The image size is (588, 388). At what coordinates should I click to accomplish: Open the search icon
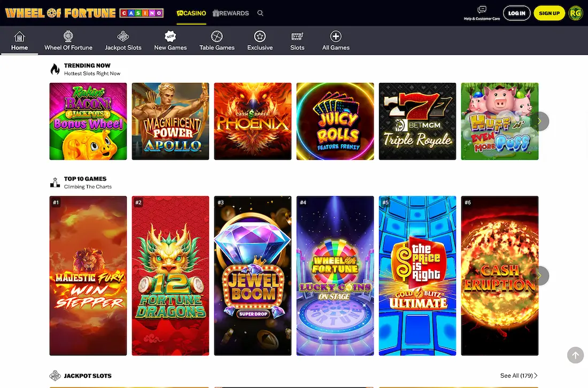tap(260, 13)
